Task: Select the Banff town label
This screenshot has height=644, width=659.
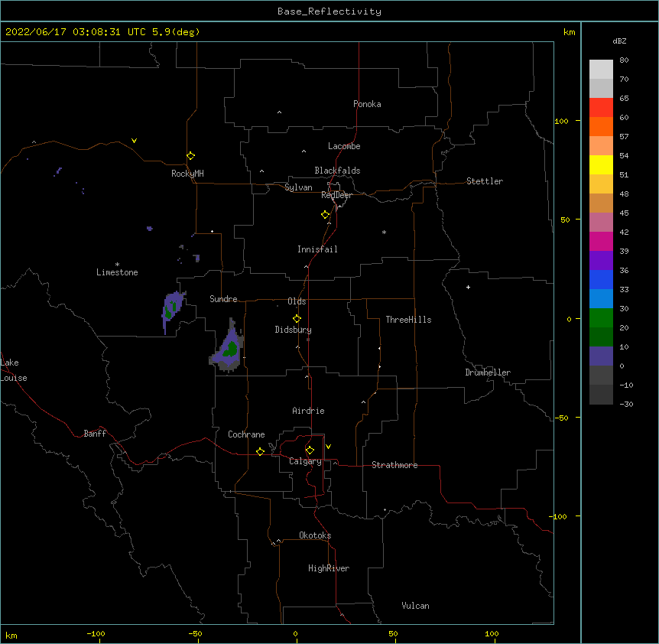Action: [95, 434]
